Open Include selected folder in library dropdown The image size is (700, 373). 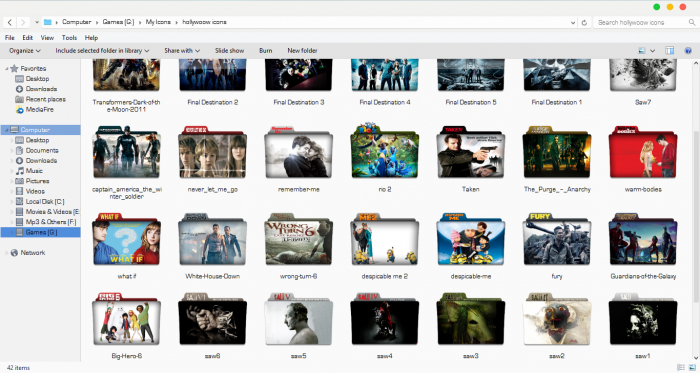pyautogui.click(x=102, y=50)
